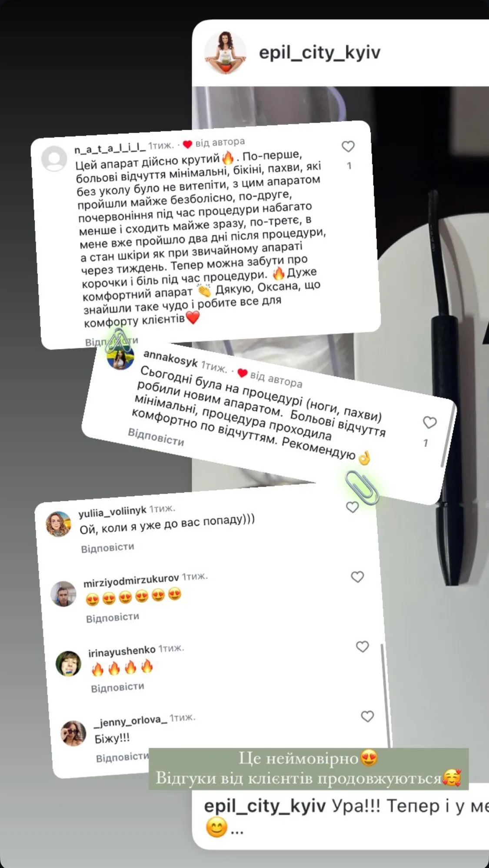Open the epil_city_kyiv profile picture
This screenshot has width=489, height=868.
(x=225, y=53)
